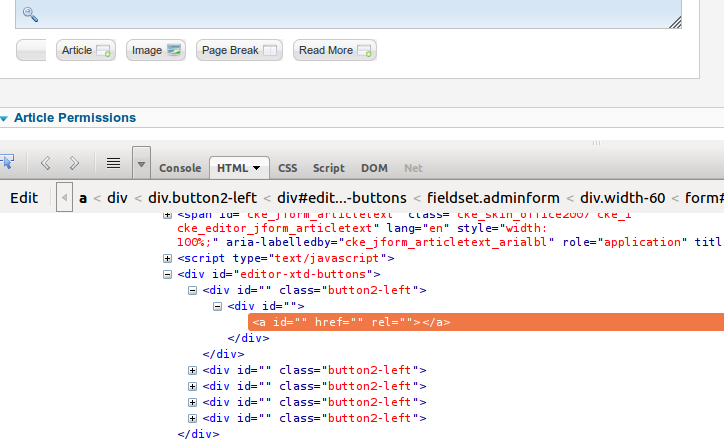The image size is (724, 445).
Task: Click the Read More button
Action: tap(335, 50)
